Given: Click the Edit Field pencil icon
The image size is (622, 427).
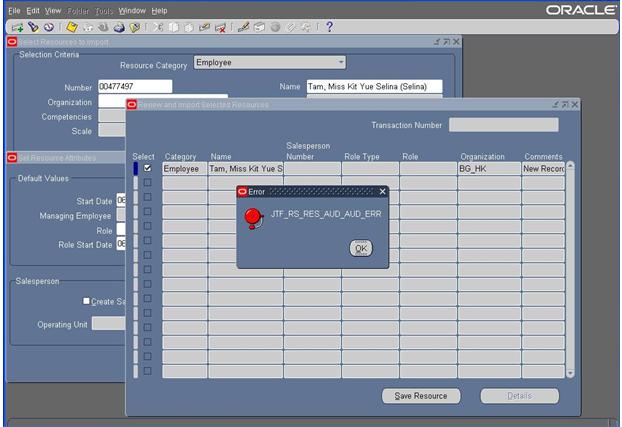Looking at the screenshot, I should [x=243, y=27].
